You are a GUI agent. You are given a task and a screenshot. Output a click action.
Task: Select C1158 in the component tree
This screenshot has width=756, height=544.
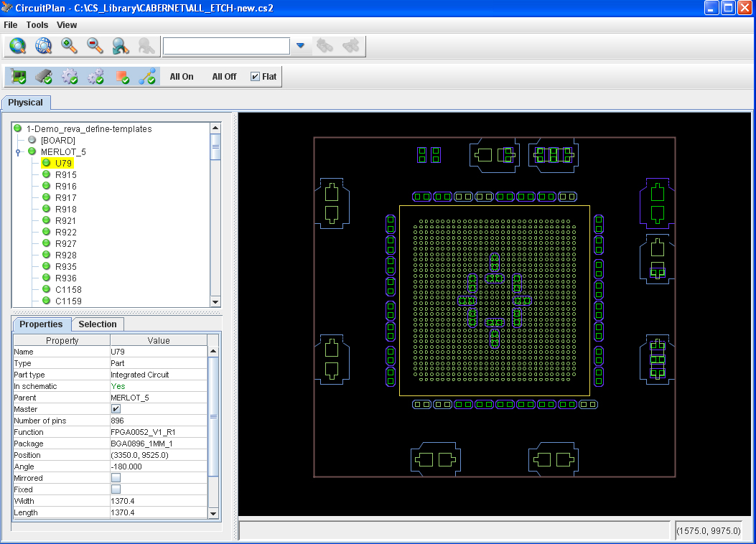point(68,290)
